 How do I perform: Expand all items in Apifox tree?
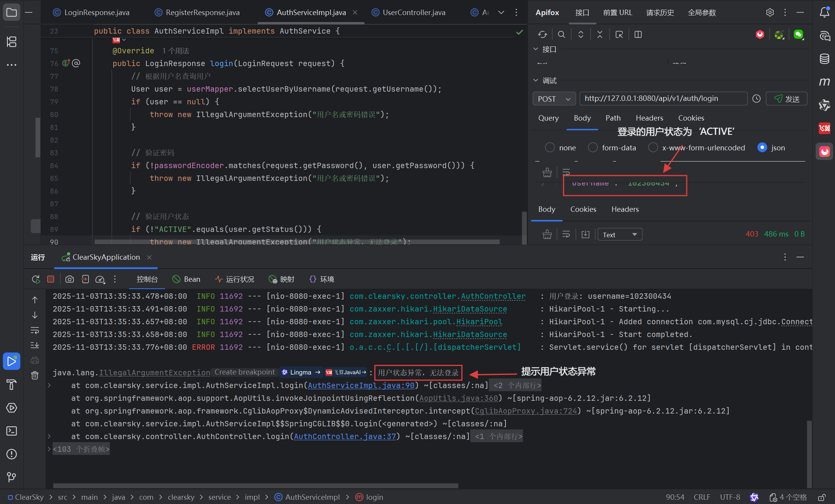coord(581,34)
